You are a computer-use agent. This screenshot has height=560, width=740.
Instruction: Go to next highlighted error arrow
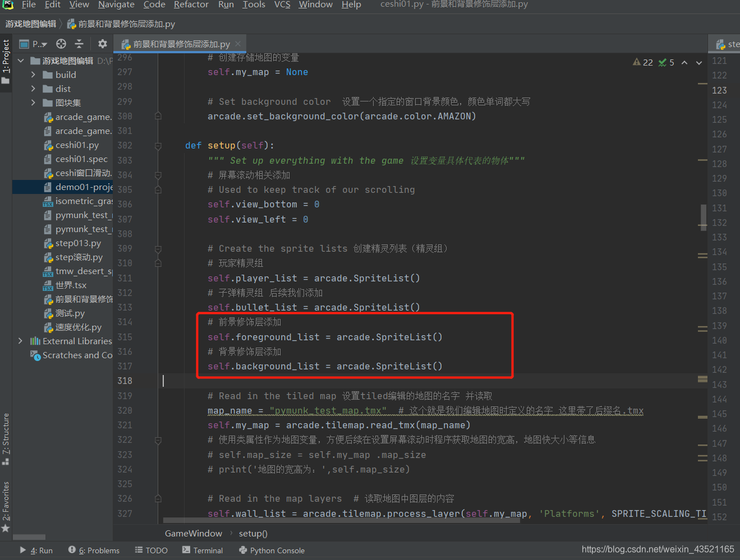(x=699, y=62)
